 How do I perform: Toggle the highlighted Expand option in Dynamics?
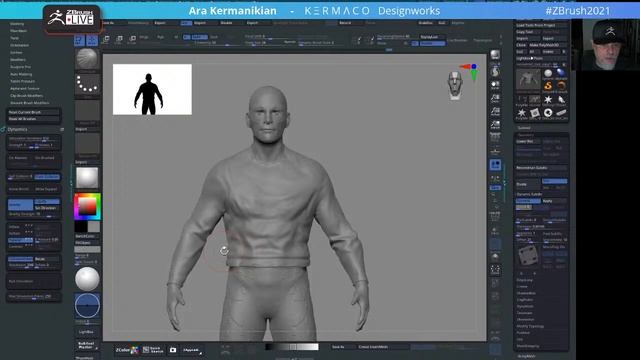pos(20,240)
